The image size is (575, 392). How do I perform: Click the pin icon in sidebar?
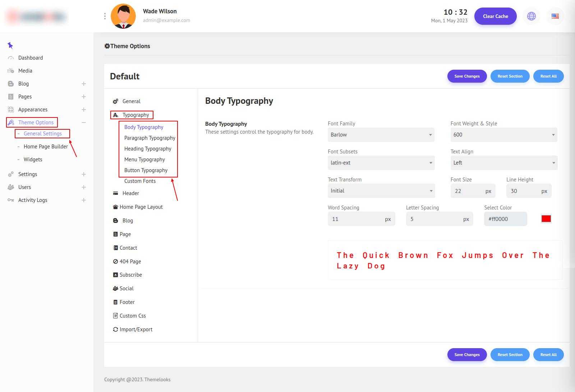coord(10,45)
